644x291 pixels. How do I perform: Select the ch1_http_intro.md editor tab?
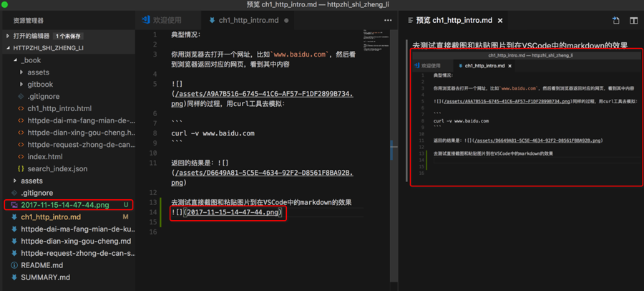(248, 20)
